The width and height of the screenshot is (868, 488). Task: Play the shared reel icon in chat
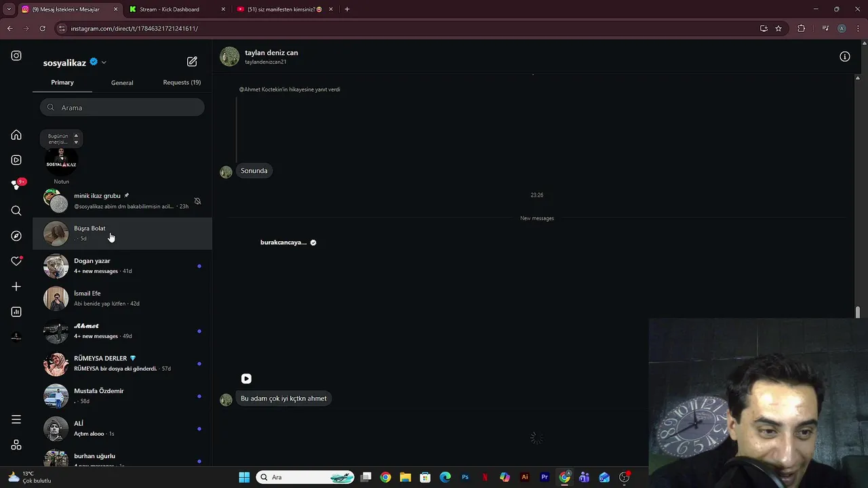point(246,379)
